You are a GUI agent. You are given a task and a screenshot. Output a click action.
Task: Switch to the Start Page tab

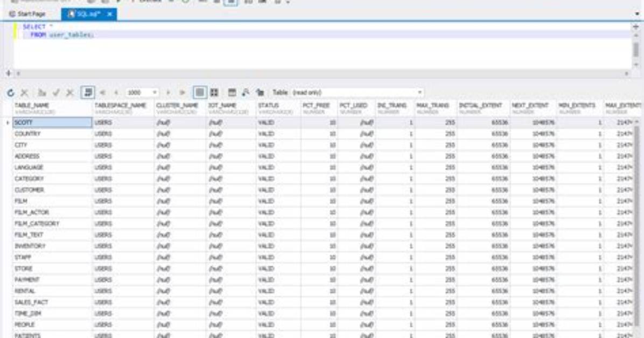tap(28, 14)
